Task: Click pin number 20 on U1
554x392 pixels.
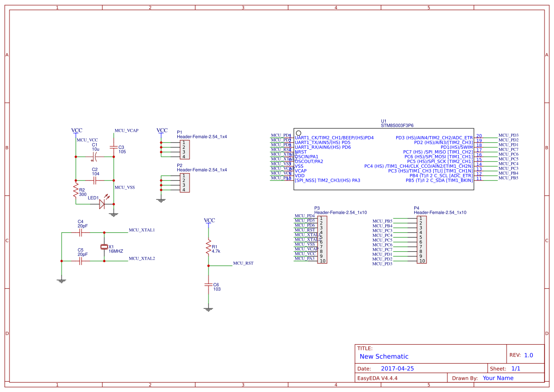Action: coord(479,136)
